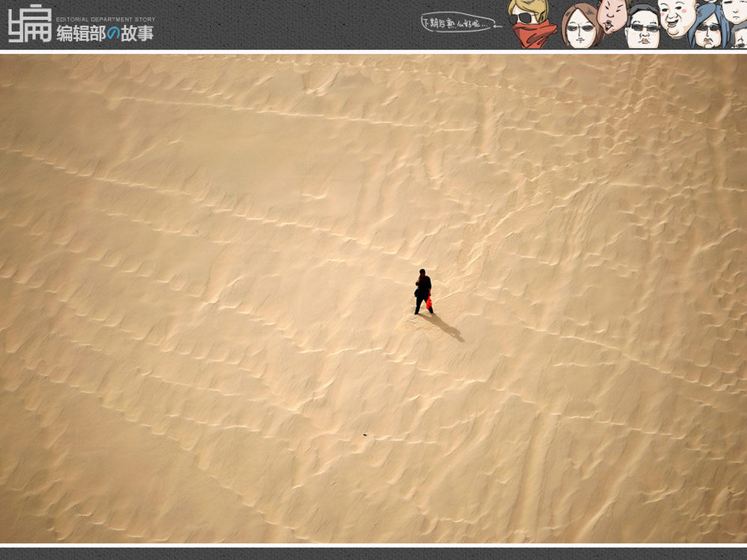The height and width of the screenshot is (560, 747).
Task: Select the blue-haired cartoon face with sunglasses
Action: coord(708,28)
